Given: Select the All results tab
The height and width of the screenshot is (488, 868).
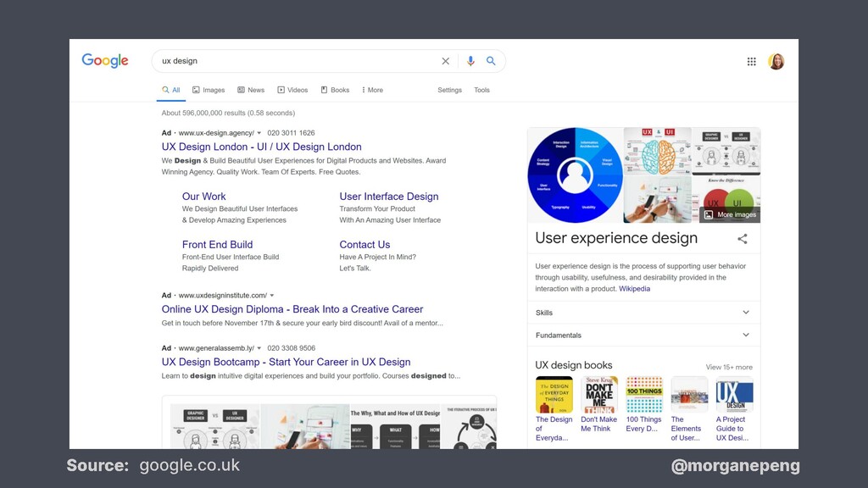Looking at the screenshot, I should coord(171,90).
